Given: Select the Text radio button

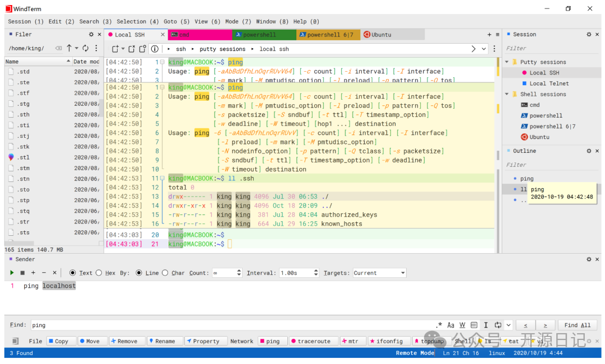Looking at the screenshot, I should [73, 273].
